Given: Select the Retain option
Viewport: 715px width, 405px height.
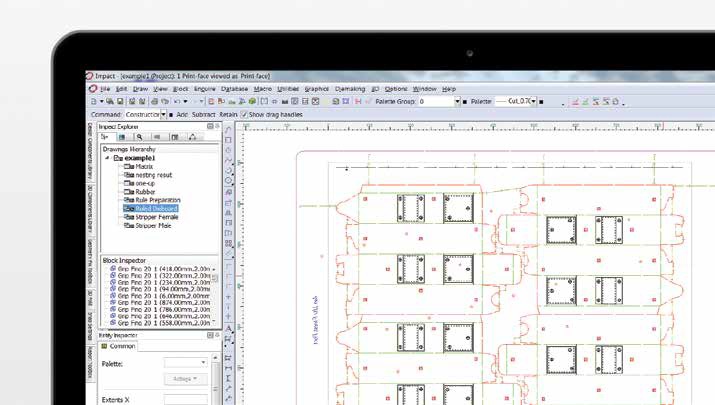Looking at the screenshot, I should [x=228, y=114].
